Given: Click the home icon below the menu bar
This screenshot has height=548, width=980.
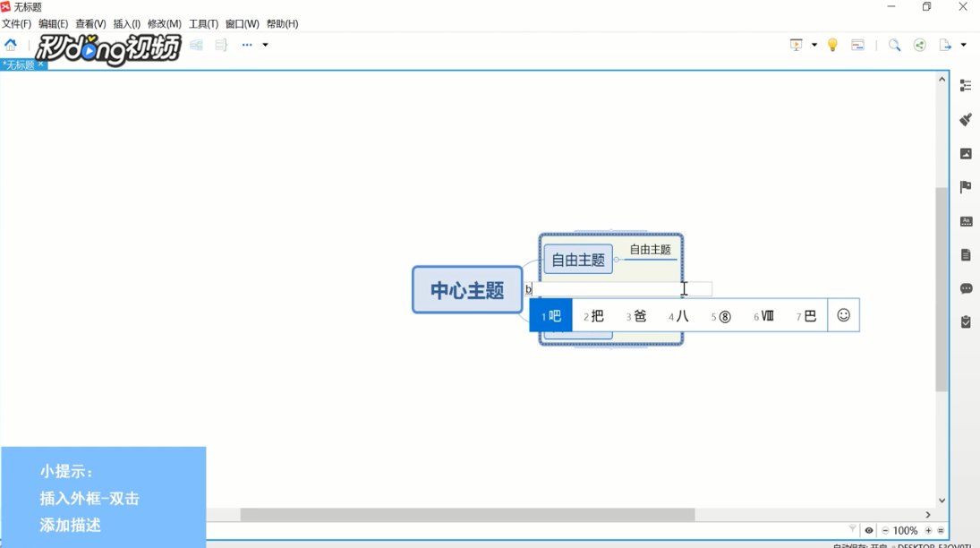Looking at the screenshot, I should 11,44.
